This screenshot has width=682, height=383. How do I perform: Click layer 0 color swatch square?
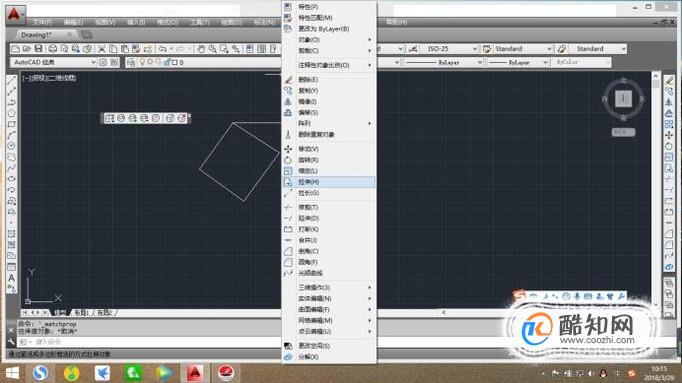[x=174, y=63]
